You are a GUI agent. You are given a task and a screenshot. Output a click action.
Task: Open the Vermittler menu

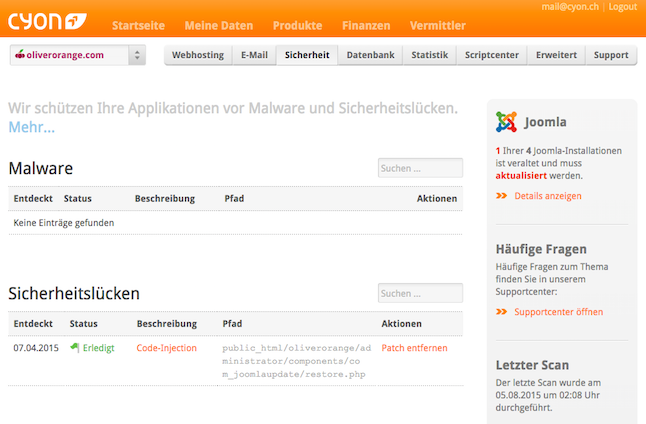point(438,26)
